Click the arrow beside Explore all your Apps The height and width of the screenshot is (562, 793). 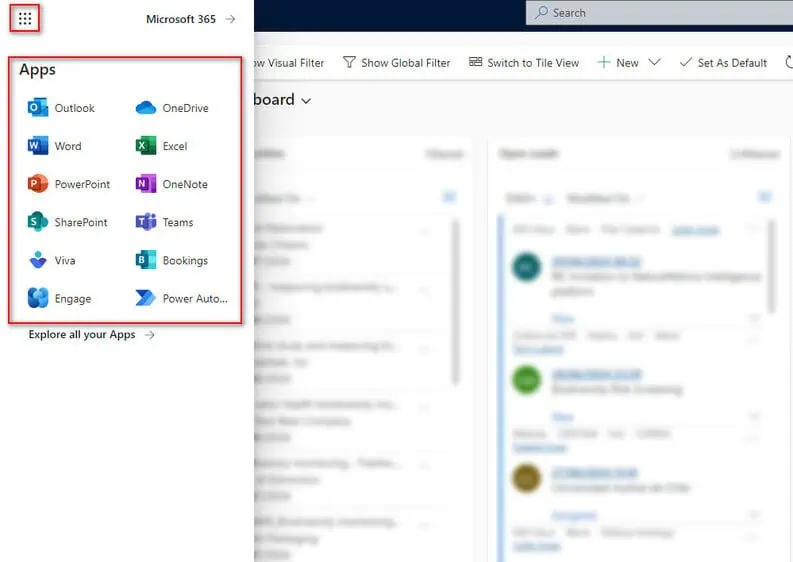click(150, 334)
